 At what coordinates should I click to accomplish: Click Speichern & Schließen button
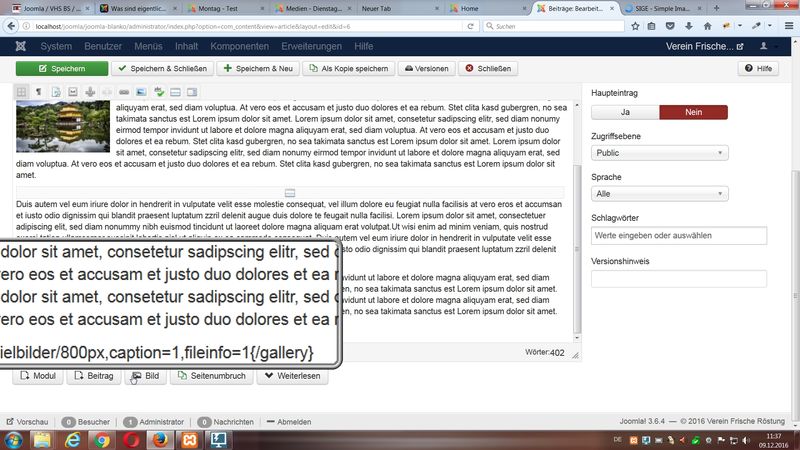162,68
